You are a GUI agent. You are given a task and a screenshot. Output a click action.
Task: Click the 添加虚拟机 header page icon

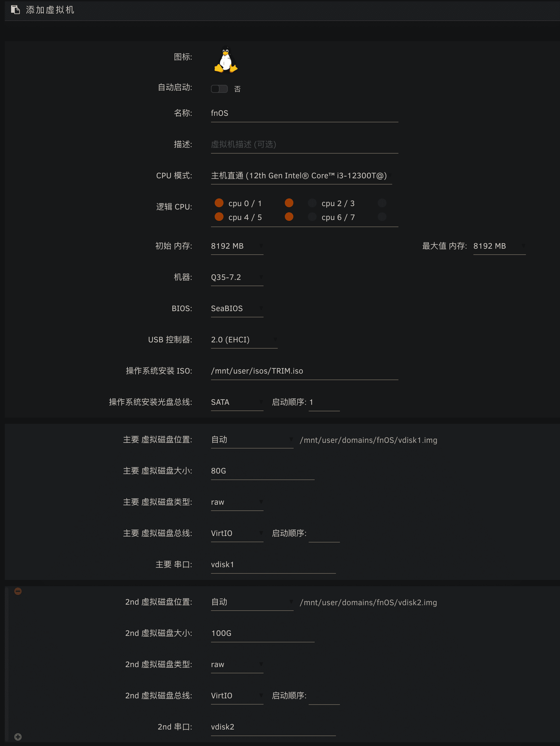(15, 10)
